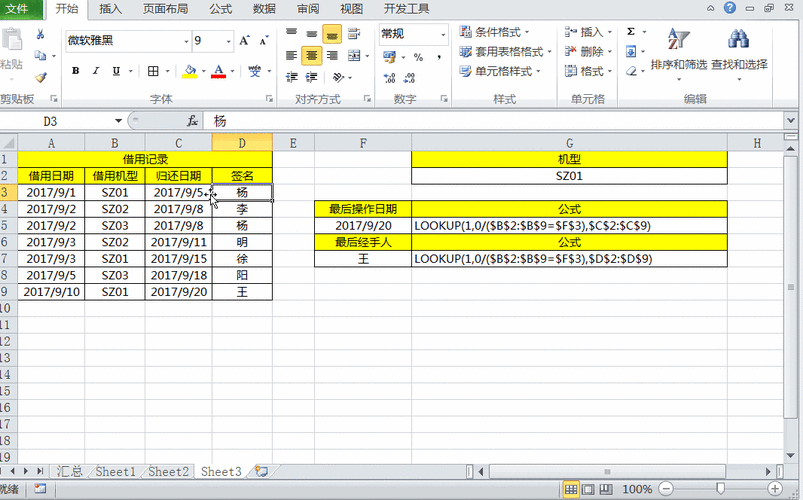Expand the formula bar
The image size is (803, 500).
[791, 121]
